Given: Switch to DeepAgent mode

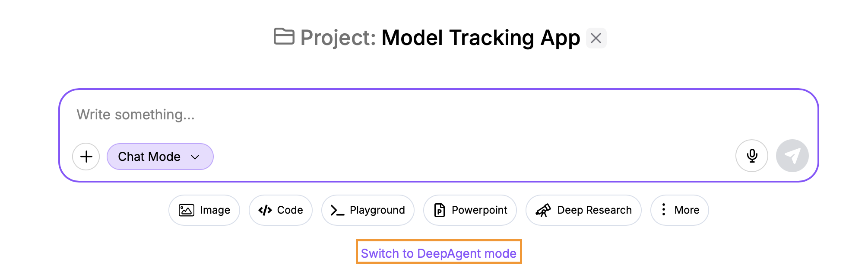Looking at the screenshot, I should point(438,253).
